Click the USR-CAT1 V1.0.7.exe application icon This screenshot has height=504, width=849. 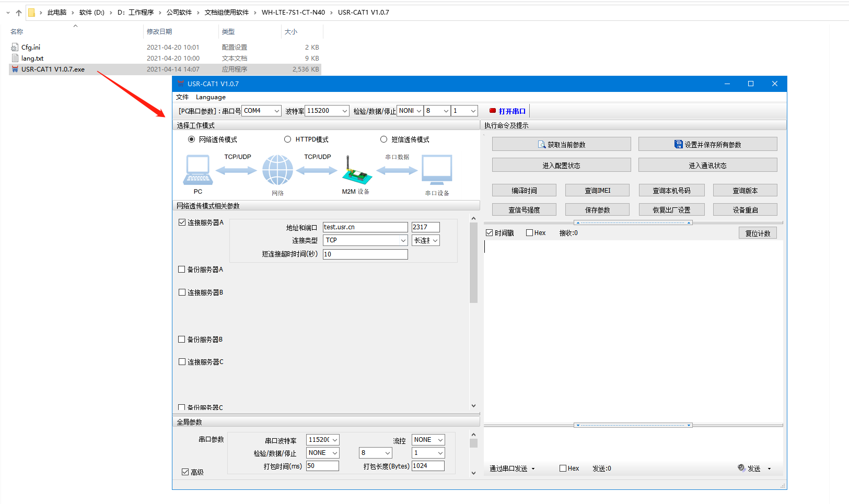click(15, 69)
